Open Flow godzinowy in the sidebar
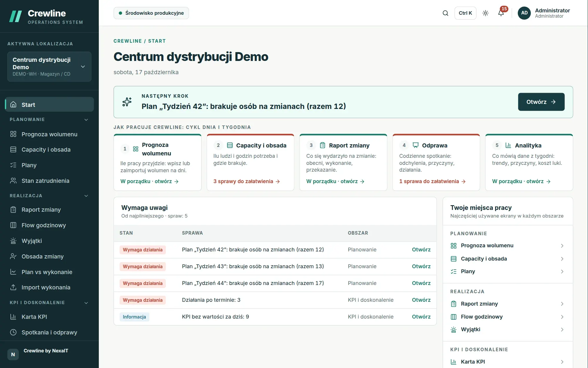Viewport: 588px width, 368px height. tap(49, 225)
